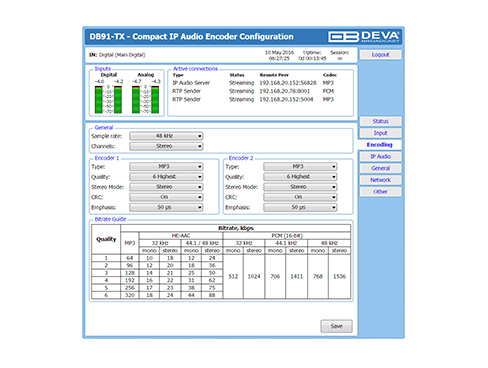Click the Logout button
Image resolution: width=488 pixels, height=368 pixels.
pyautogui.click(x=380, y=55)
